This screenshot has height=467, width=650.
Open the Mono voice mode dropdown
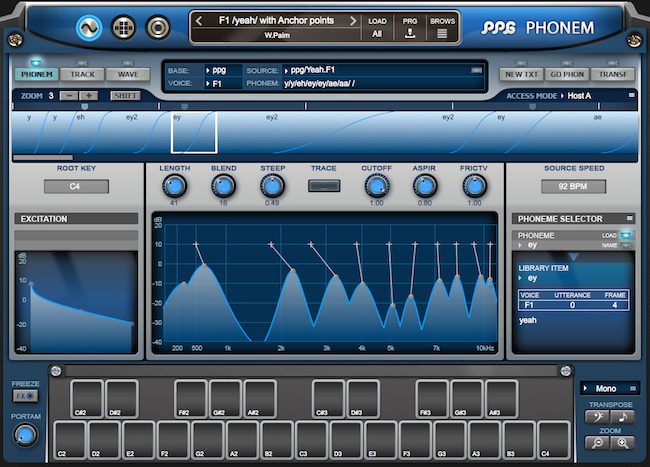click(607, 387)
